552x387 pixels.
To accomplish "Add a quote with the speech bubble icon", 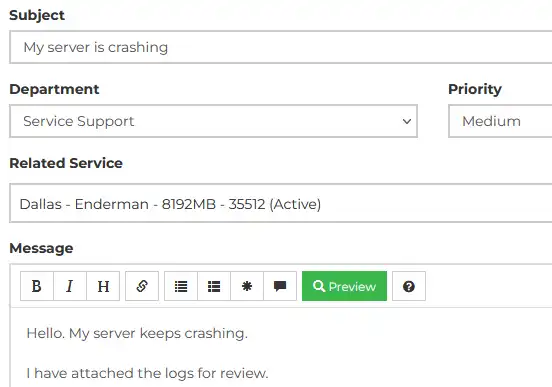I will tap(280, 286).
